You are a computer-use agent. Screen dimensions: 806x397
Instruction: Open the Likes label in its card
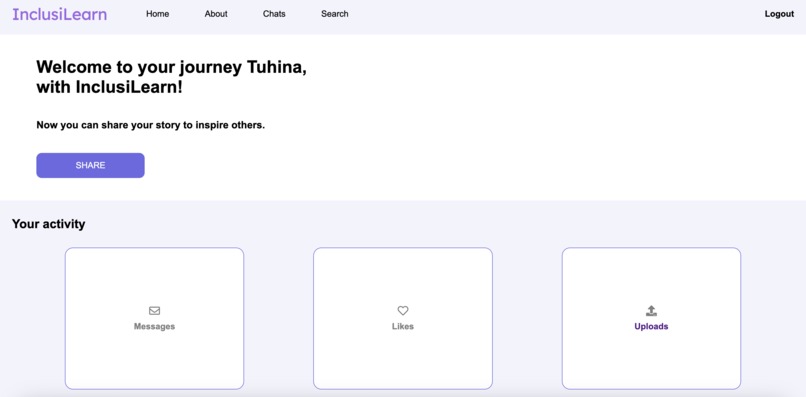(x=403, y=327)
